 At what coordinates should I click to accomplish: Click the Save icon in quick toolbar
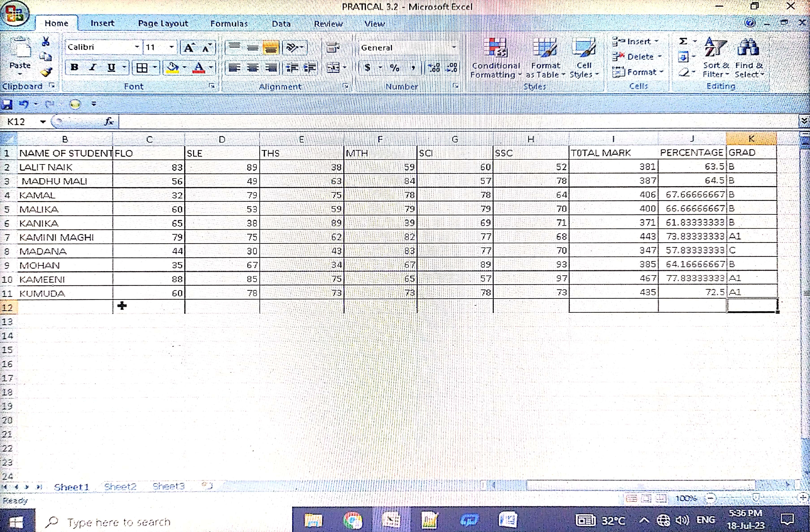(x=6, y=104)
